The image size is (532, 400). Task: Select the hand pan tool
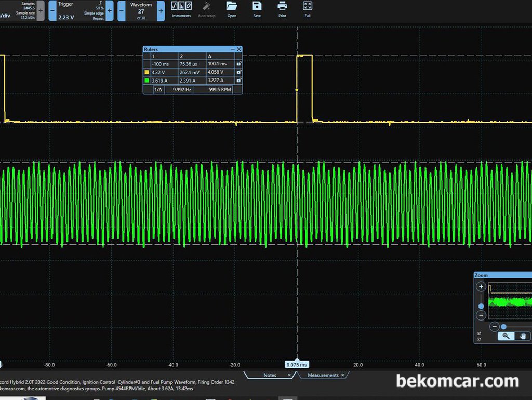tap(523, 336)
